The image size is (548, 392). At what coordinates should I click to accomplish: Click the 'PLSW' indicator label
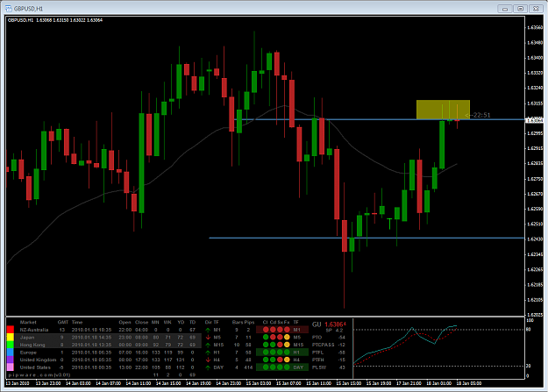(319, 367)
